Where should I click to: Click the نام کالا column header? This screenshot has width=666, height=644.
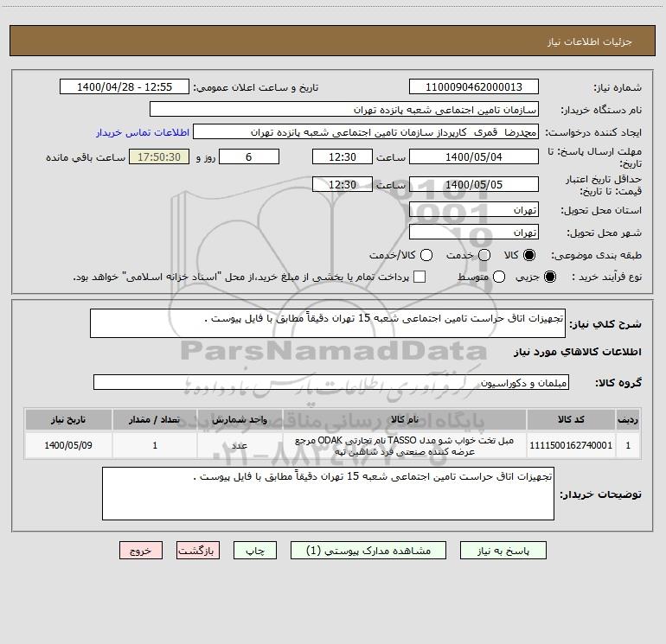405,419
